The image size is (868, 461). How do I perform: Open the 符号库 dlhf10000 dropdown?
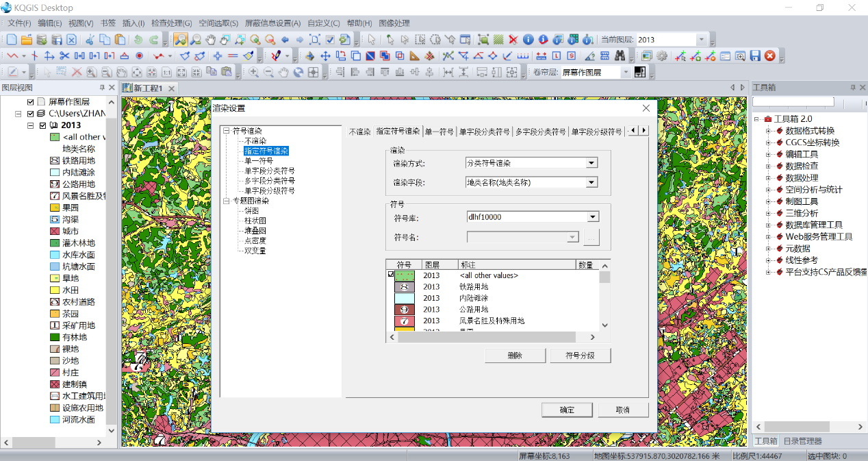coord(593,217)
